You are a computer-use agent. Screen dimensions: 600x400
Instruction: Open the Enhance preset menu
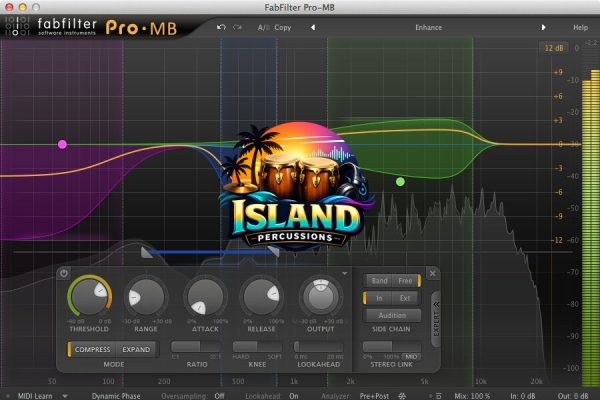click(x=429, y=28)
